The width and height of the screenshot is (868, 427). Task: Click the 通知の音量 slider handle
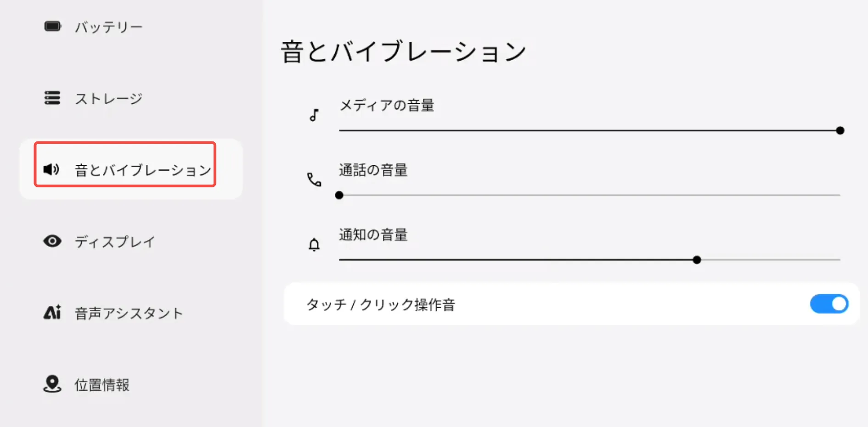point(697,260)
